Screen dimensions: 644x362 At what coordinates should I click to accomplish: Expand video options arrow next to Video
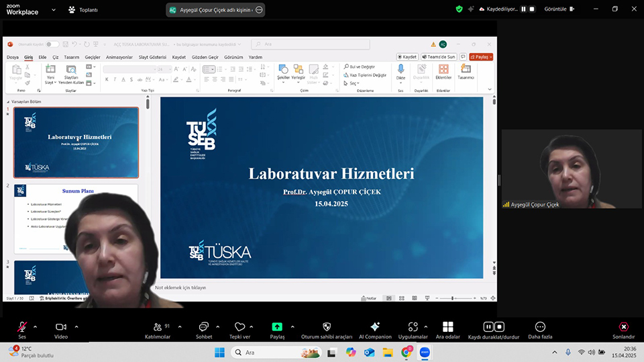point(76,326)
